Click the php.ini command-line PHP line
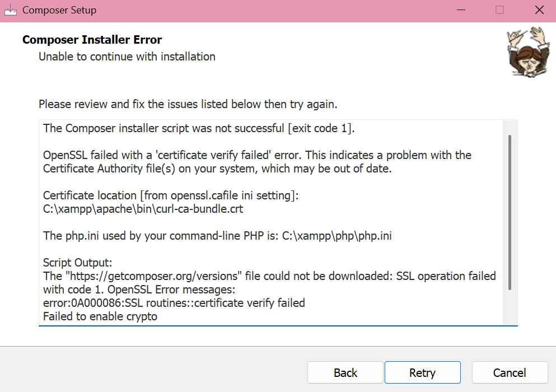The width and height of the screenshot is (556, 392). (x=217, y=236)
